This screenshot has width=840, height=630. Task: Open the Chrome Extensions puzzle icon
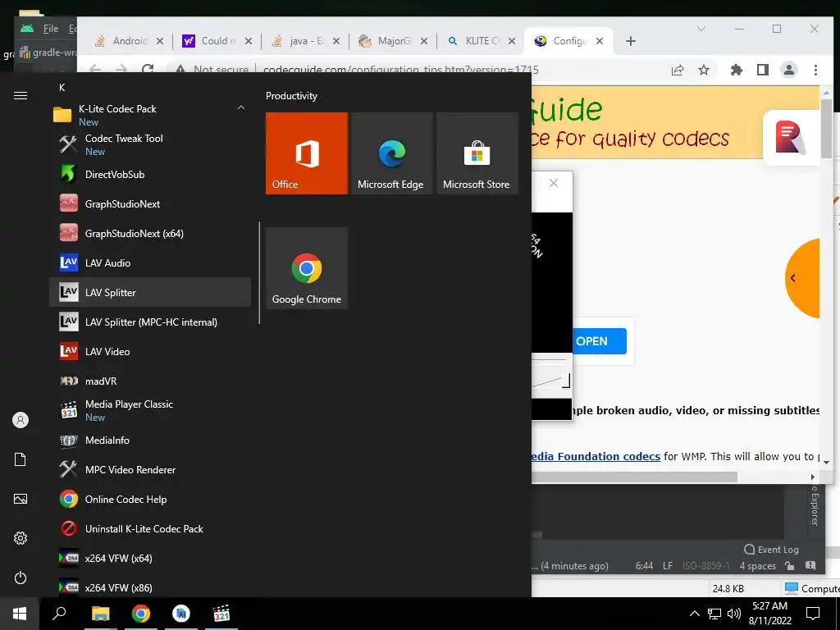point(737,70)
